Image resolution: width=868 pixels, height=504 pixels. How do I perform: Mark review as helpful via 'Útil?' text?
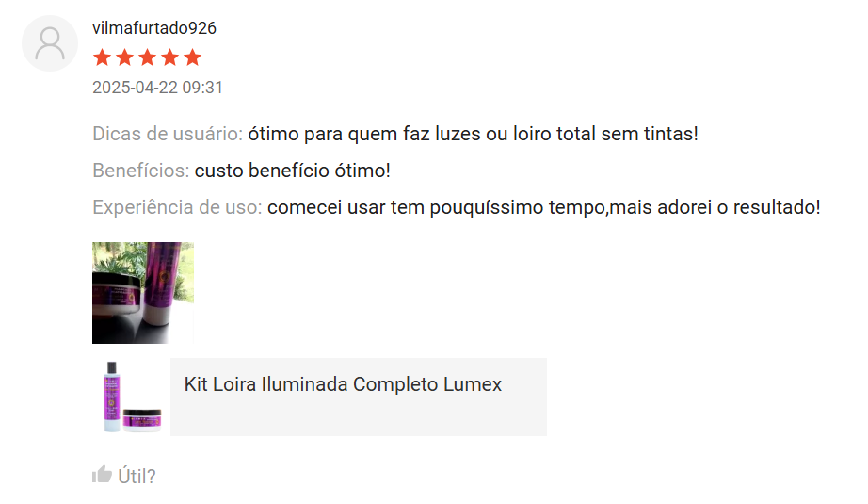pos(137,476)
